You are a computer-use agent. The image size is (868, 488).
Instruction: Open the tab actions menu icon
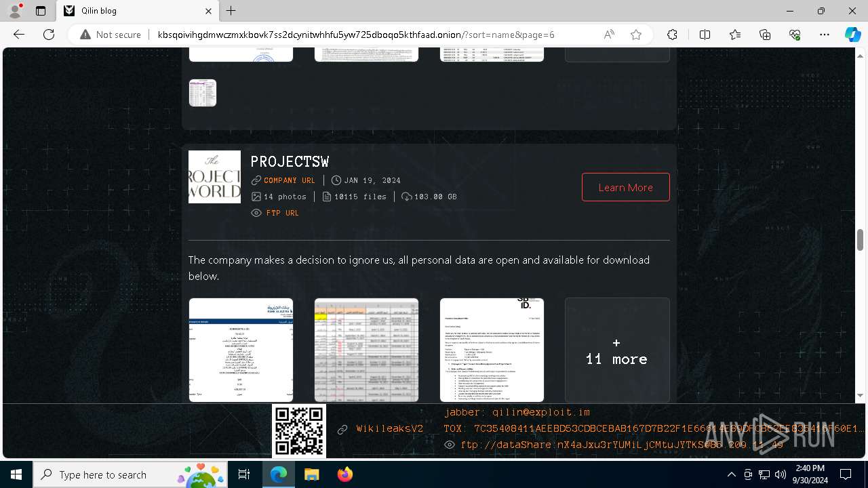click(41, 11)
